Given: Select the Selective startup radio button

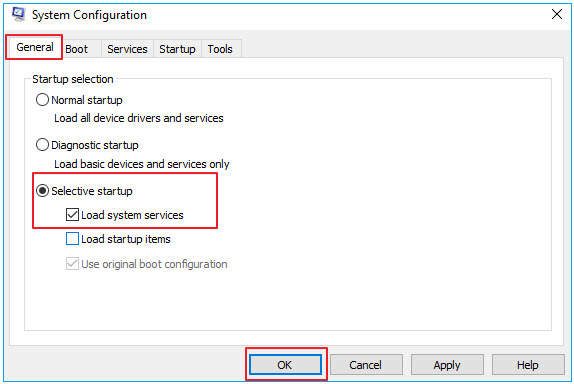Looking at the screenshot, I should coord(42,191).
